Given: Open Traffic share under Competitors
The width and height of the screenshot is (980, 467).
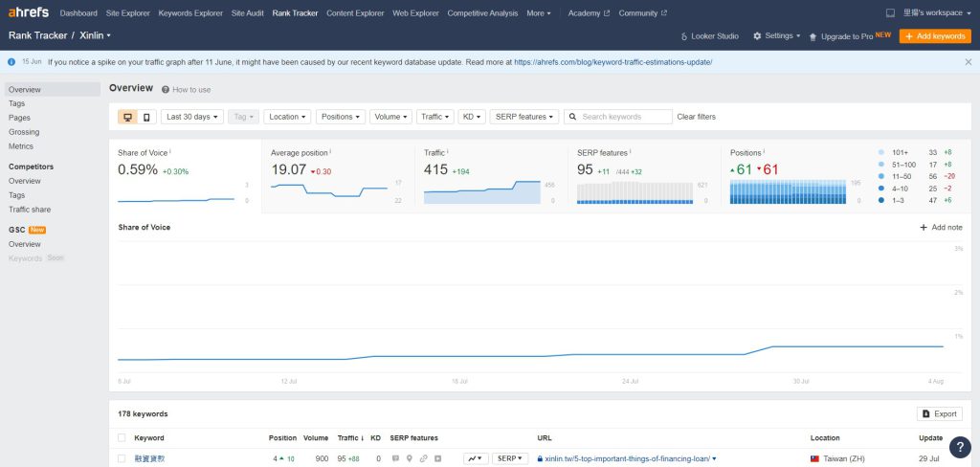Looking at the screenshot, I should [x=30, y=210].
